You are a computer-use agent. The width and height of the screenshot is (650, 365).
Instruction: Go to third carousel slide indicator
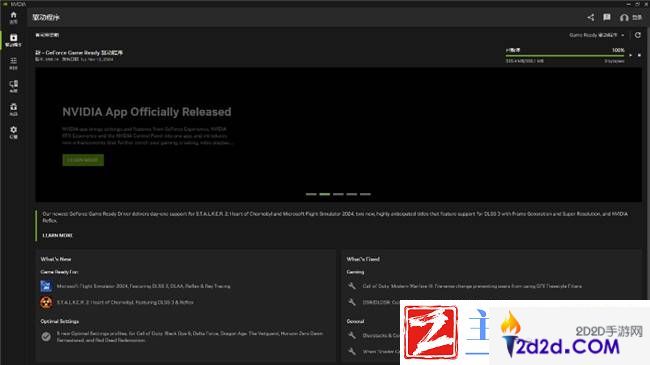[338, 194]
